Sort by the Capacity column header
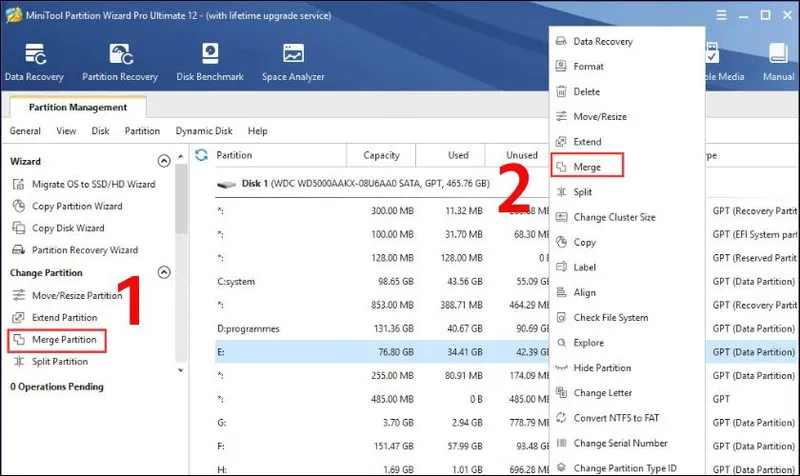800x476 pixels. coord(381,155)
